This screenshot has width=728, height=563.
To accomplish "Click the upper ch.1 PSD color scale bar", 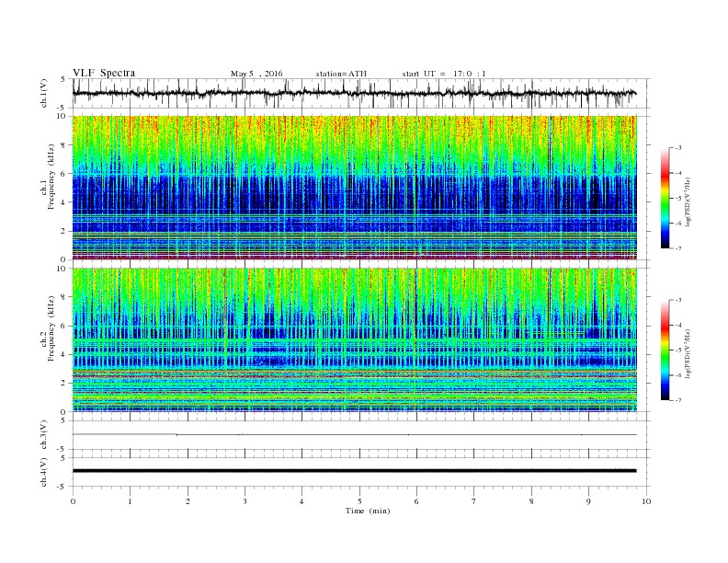I will [665, 198].
